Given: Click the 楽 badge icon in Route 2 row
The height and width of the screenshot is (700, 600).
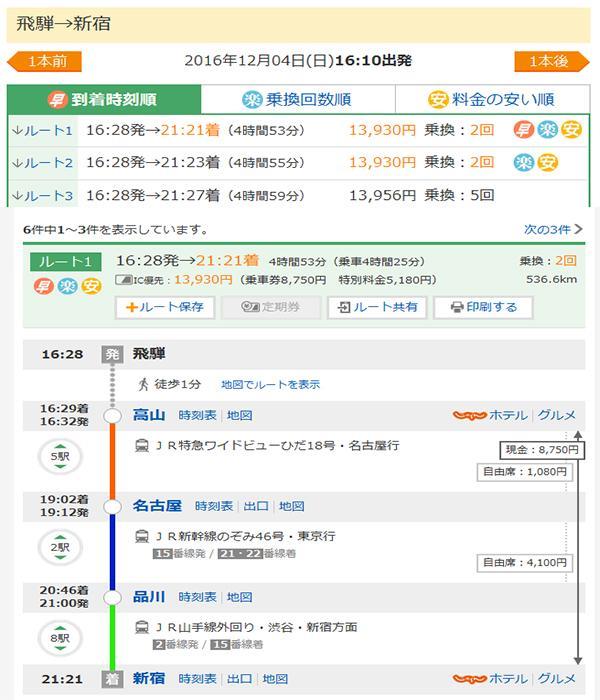Looking at the screenshot, I should 523,162.
